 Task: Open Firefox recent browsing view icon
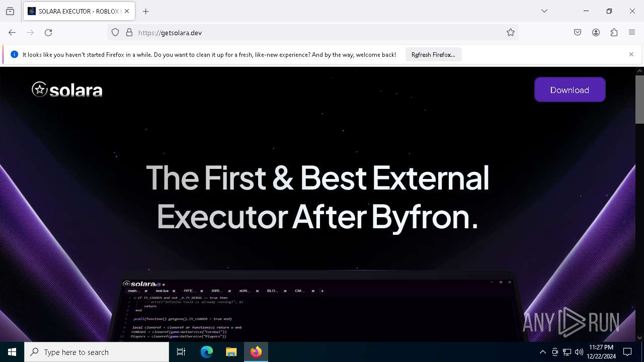tap(10, 11)
